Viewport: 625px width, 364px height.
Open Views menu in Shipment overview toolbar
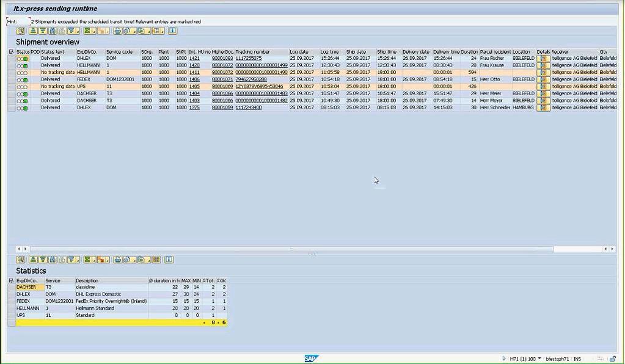click(x=129, y=31)
